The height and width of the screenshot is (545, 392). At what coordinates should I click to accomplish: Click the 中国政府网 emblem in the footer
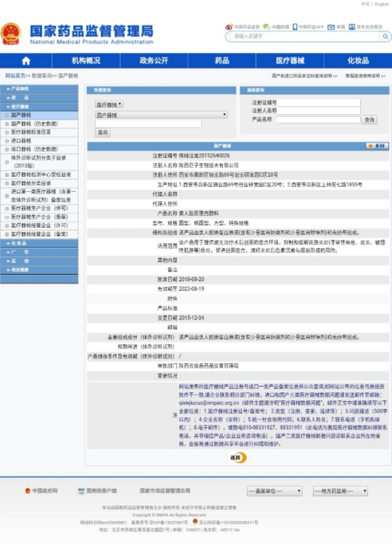(x=28, y=491)
